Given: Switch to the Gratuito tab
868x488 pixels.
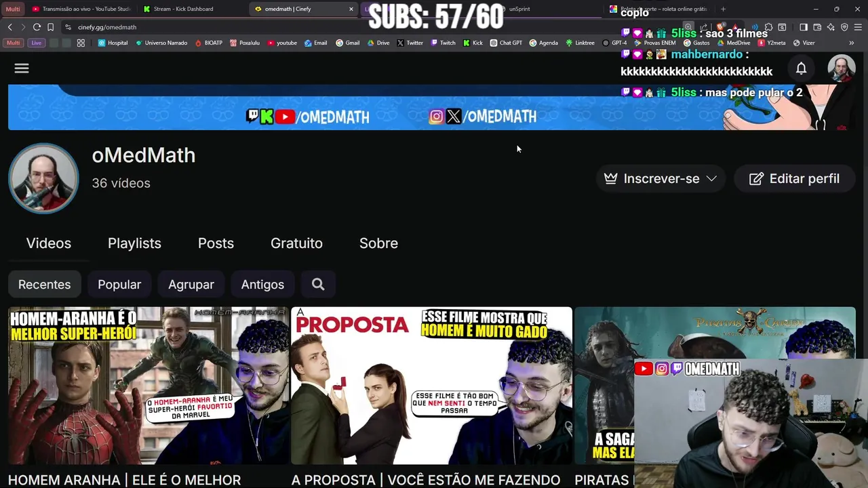Looking at the screenshot, I should click(296, 243).
